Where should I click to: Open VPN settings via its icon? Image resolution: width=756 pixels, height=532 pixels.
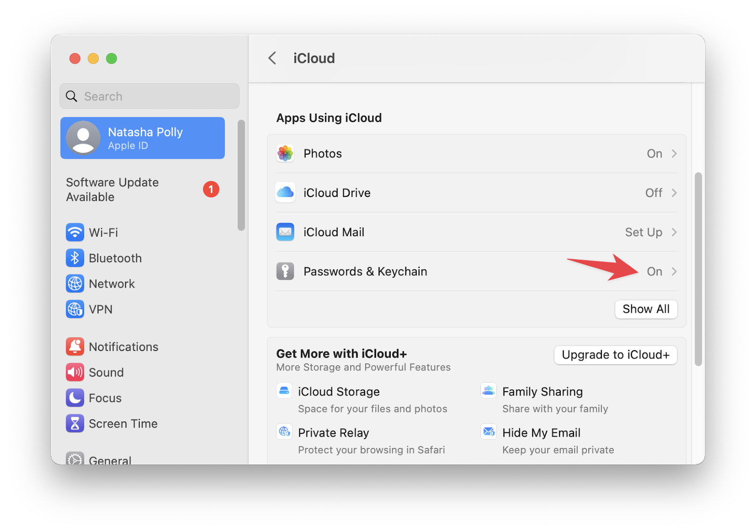(x=75, y=309)
